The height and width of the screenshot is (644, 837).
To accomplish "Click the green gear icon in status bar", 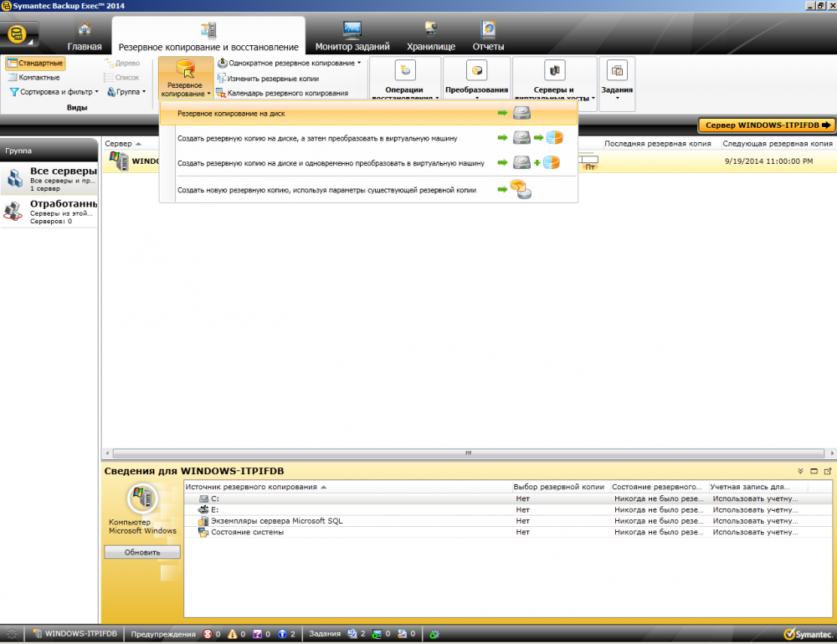I will [434, 634].
